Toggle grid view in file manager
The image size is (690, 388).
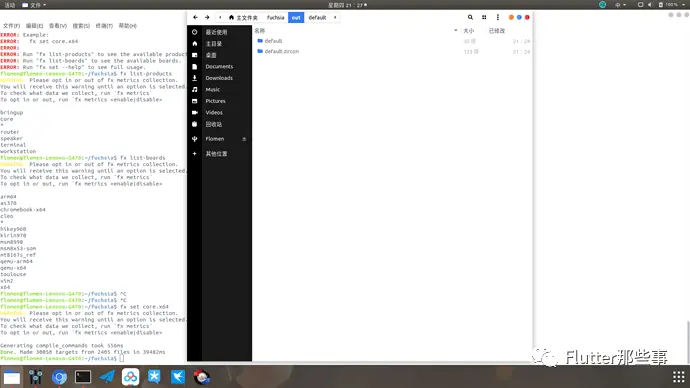[x=484, y=17]
